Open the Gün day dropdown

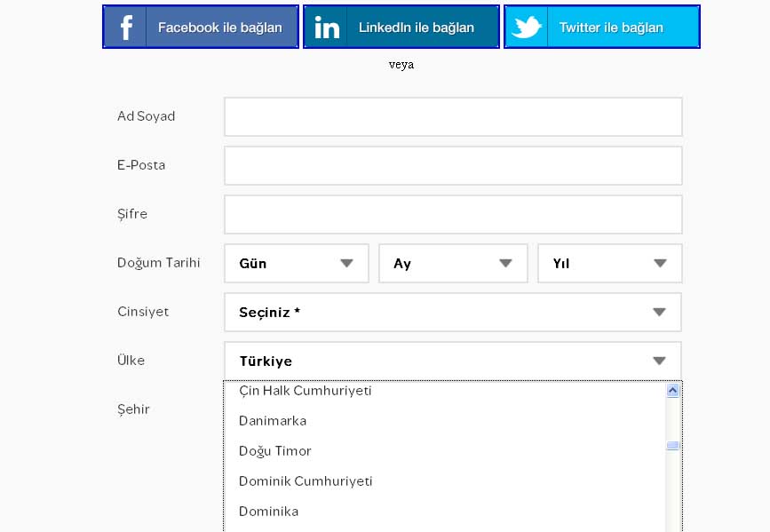[296, 264]
